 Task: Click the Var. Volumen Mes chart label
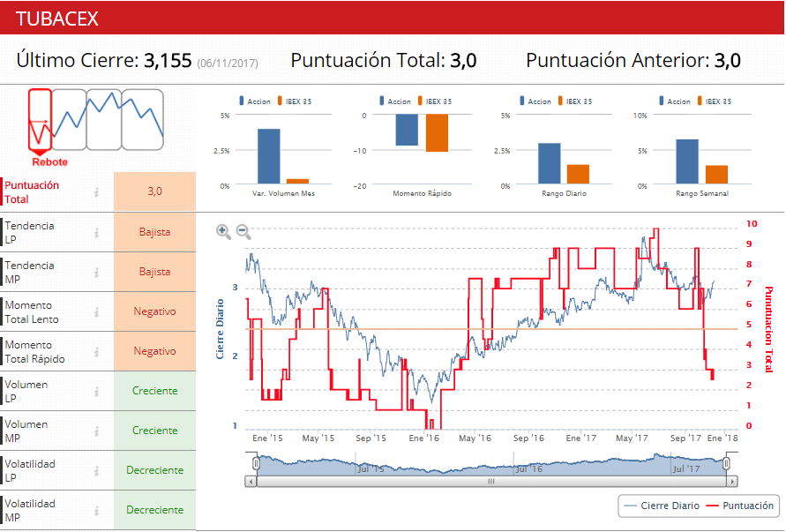[x=283, y=193]
